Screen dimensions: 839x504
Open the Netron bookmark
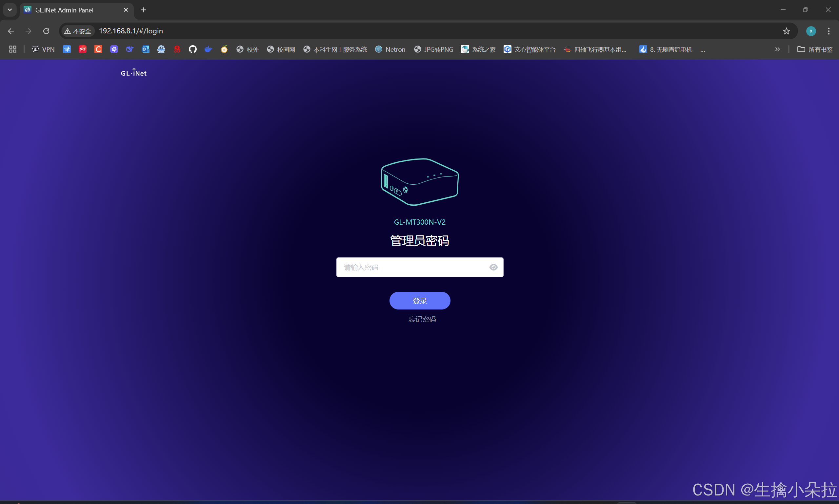coord(390,49)
